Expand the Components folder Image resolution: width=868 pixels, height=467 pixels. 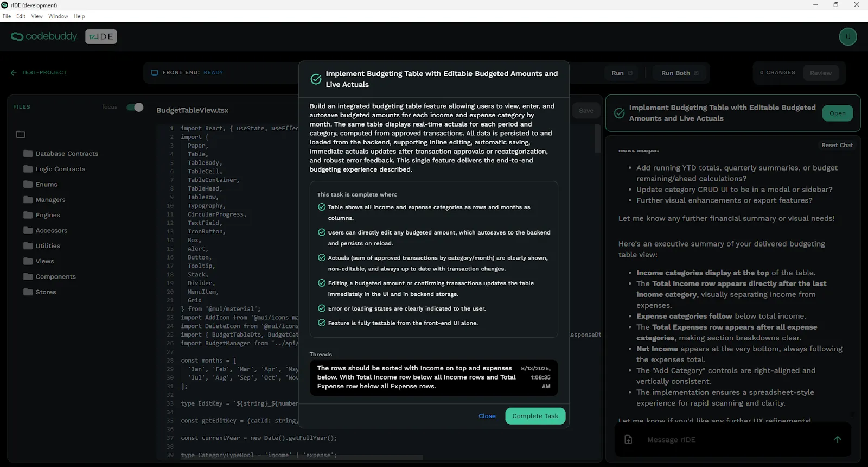coord(49,276)
